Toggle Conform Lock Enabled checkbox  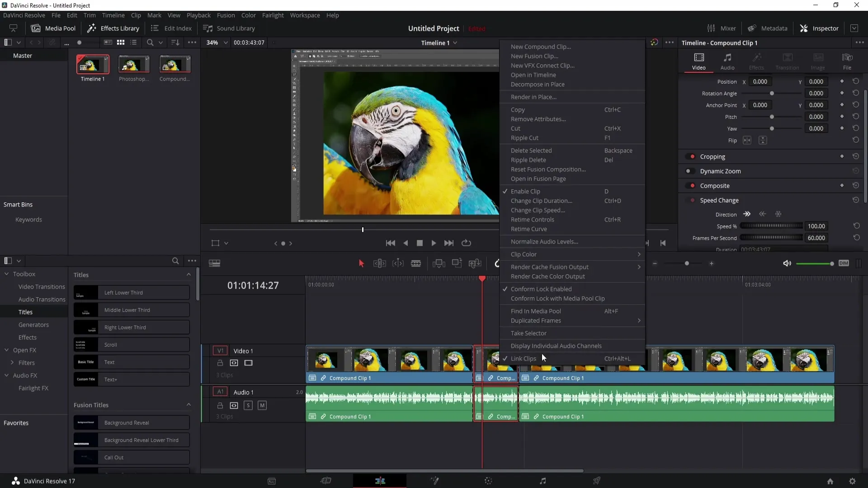[541, 289]
